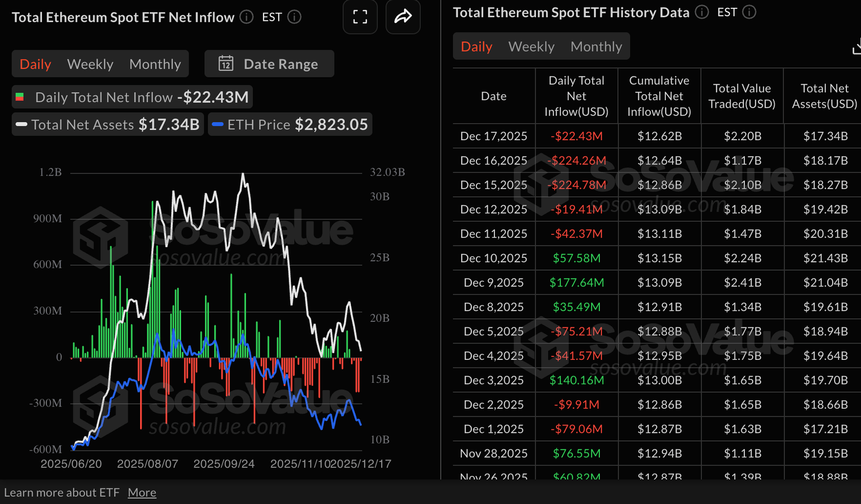861x504 pixels.
Task: Open the Date Range picker
Action: (270, 64)
